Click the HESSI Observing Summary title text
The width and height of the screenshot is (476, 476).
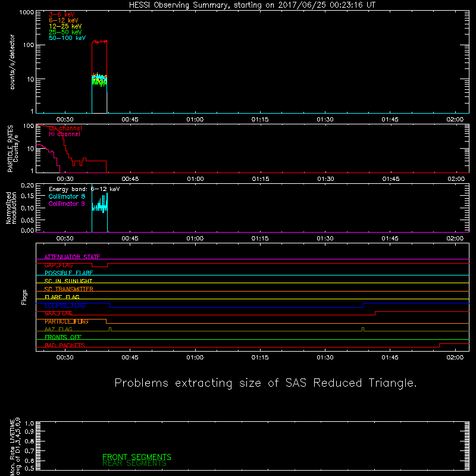click(x=252, y=5)
